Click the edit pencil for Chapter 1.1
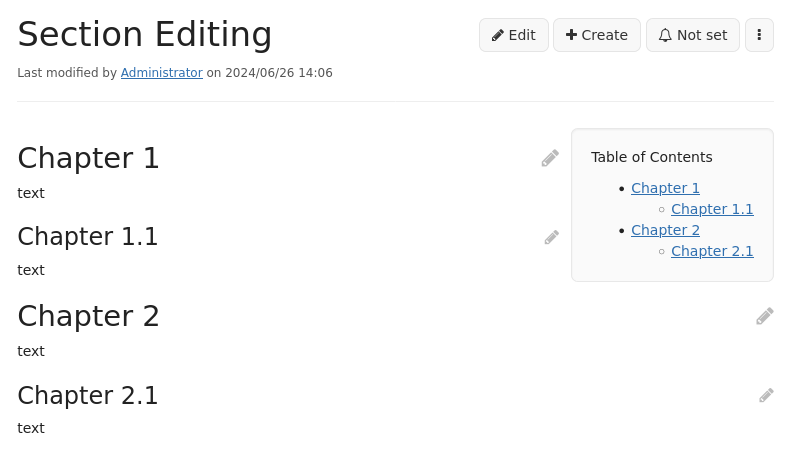 pyautogui.click(x=551, y=237)
